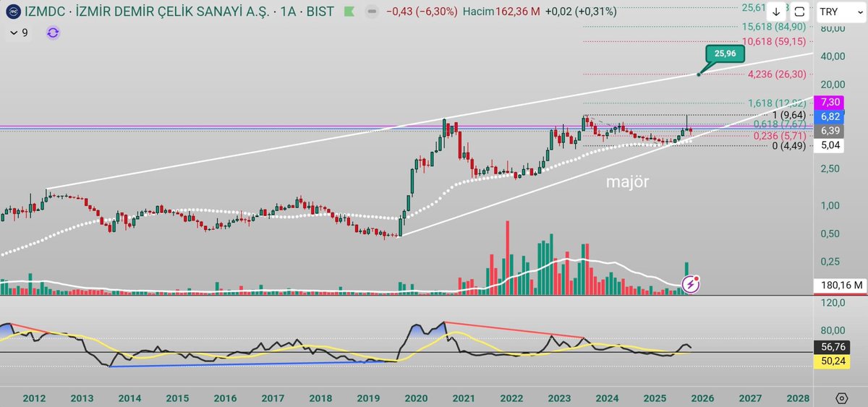Click the 180,16 M volume label
This screenshot has width=868, height=407.
pyautogui.click(x=839, y=286)
